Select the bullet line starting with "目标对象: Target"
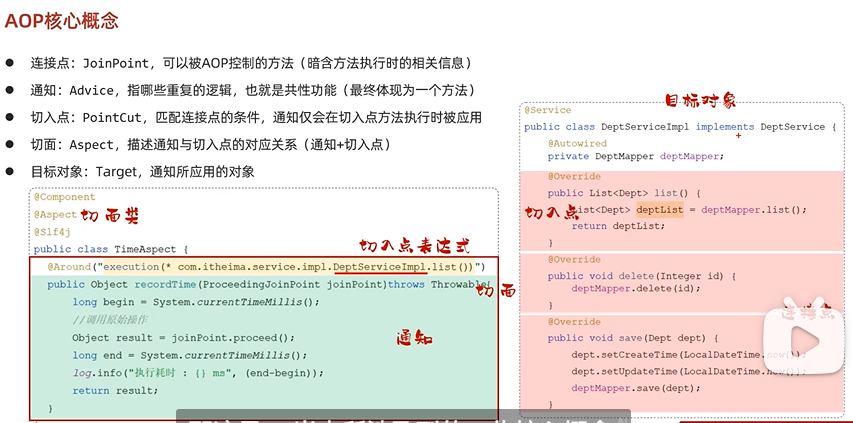853x423 pixels. tap(143, 172)
